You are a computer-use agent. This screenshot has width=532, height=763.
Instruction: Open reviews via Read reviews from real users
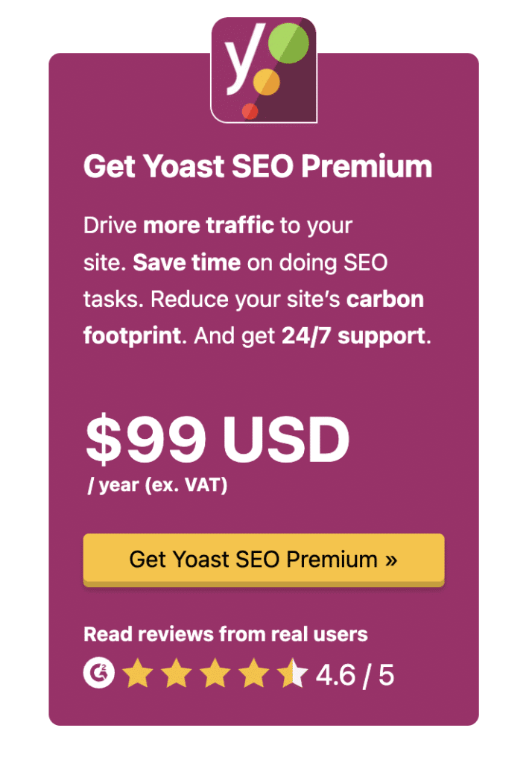226,634
